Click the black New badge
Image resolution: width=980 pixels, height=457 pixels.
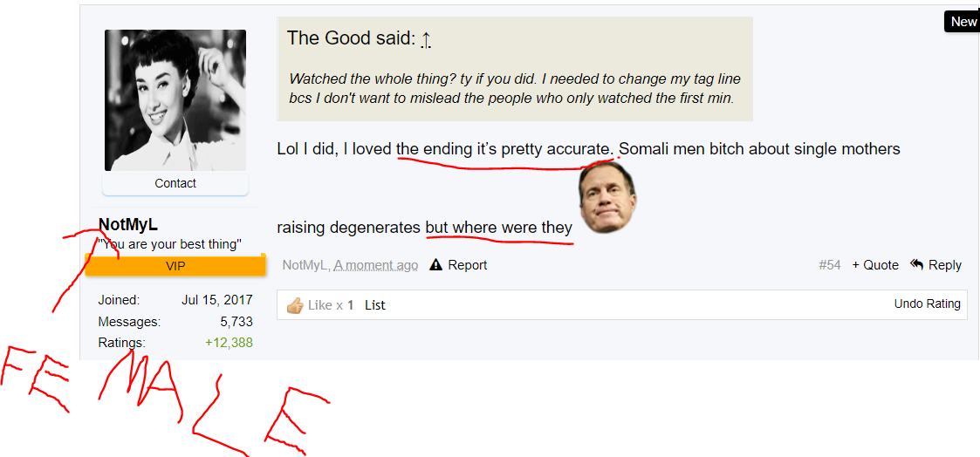tap(963, 22)
